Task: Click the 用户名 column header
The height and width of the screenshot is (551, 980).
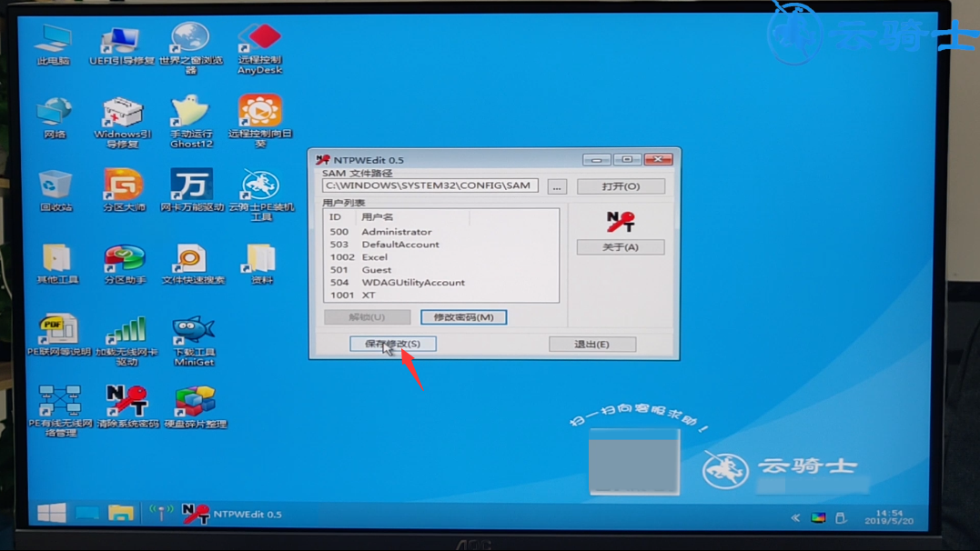Action: (x=378, y=217)
